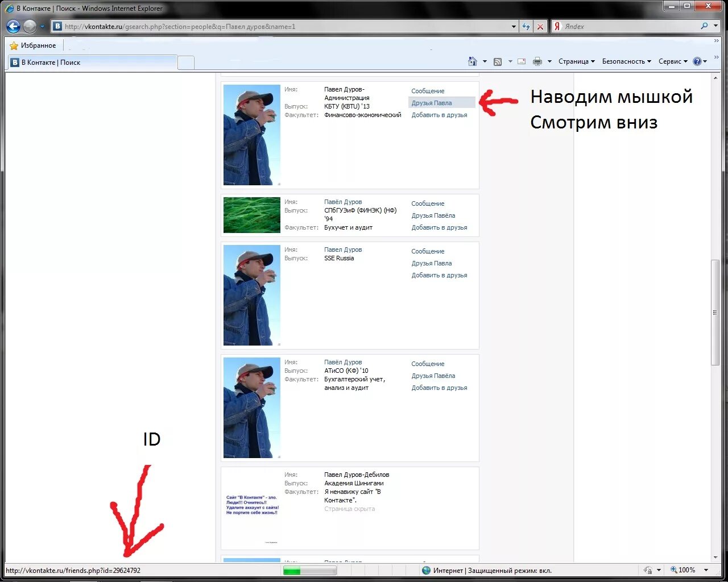This screenshot has width=728, height=582.
Task: Click the vertical scrollbar thumb
Action: pyautogui.click(x=715, y=313)
